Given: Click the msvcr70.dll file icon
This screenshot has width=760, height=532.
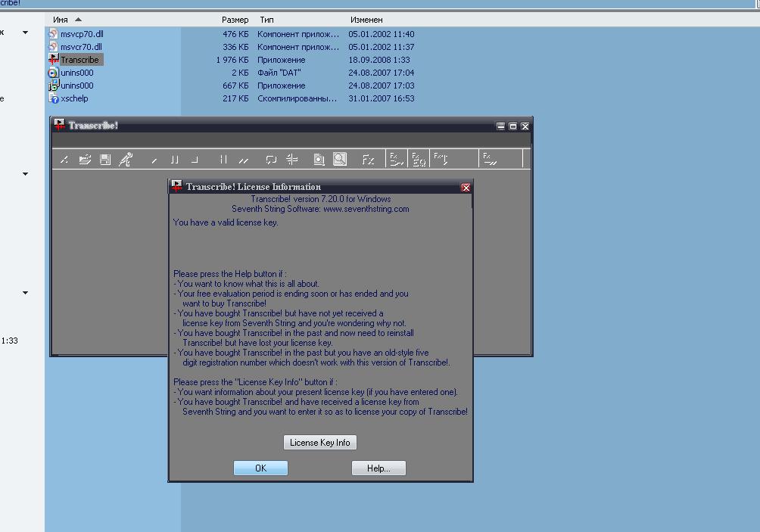Looking at the screenshot, I should 53,46.
